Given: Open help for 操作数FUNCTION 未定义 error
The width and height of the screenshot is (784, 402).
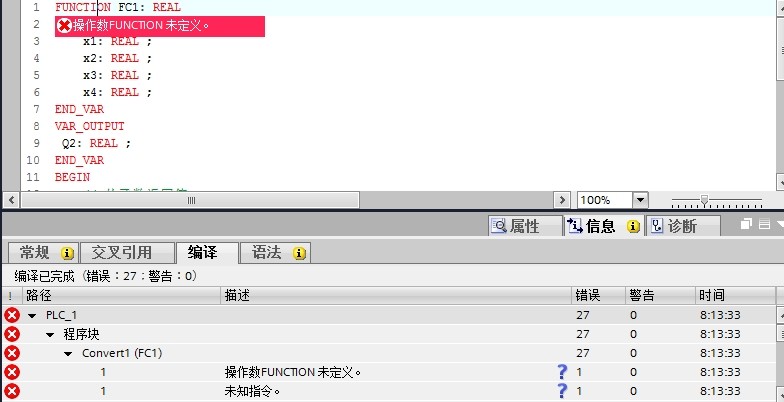Looking at the screenshot, I should coord(562,372).
